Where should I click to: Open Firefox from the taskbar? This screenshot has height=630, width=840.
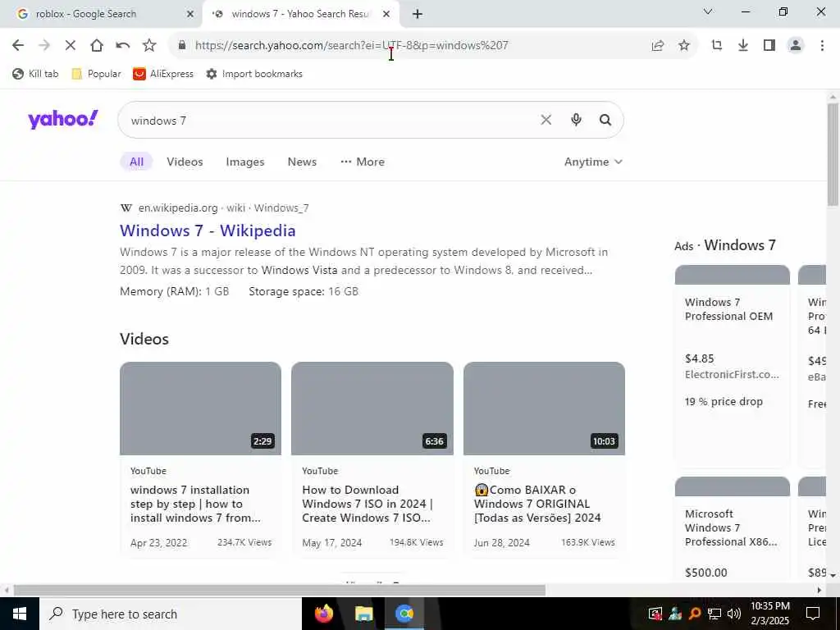pos(323,614)
